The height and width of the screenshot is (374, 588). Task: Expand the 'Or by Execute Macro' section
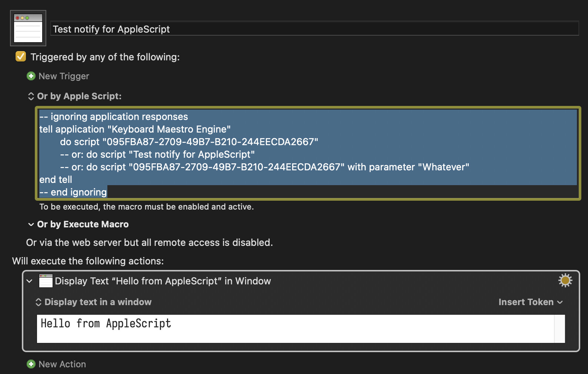click(x=31, y=224)
